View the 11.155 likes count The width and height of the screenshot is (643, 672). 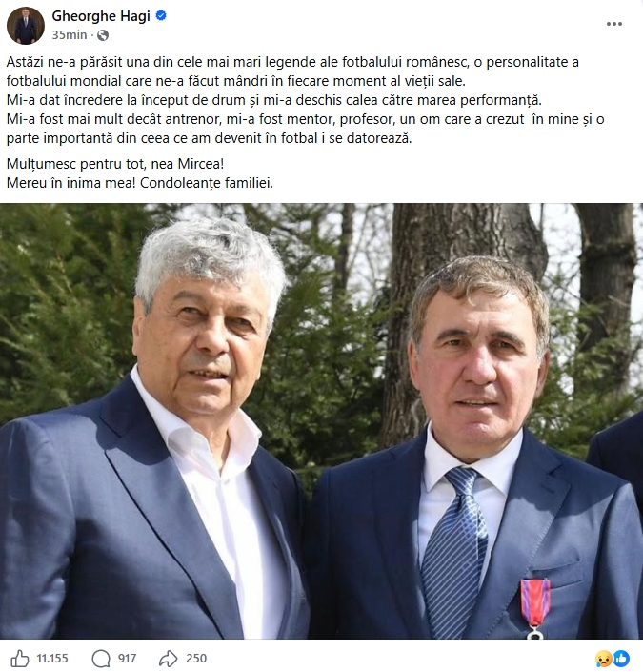(x=52, y=659)
